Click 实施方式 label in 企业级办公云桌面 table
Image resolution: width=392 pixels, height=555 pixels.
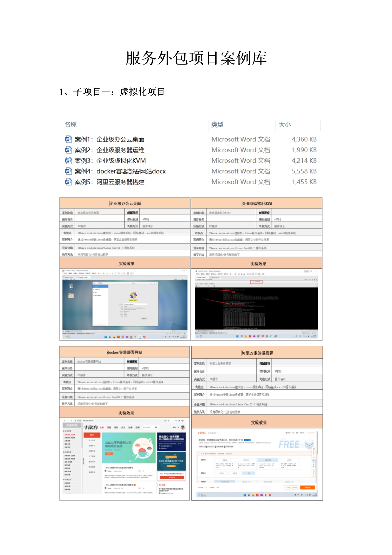(67, 226)
